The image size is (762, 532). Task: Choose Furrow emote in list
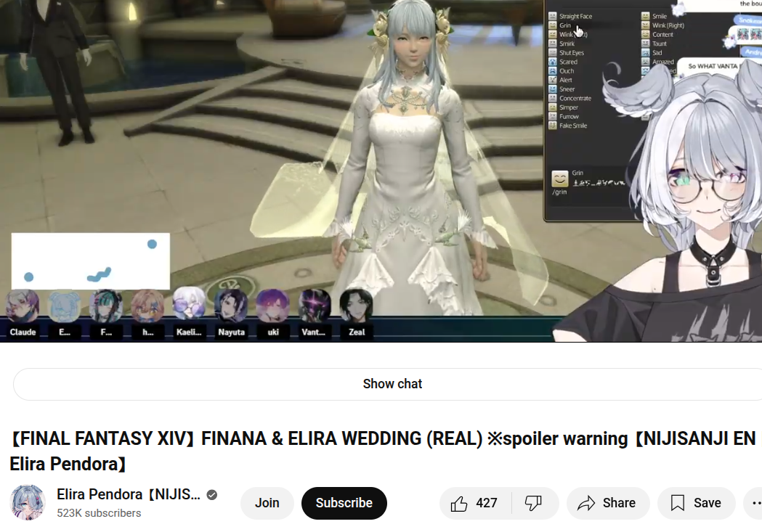564,117
